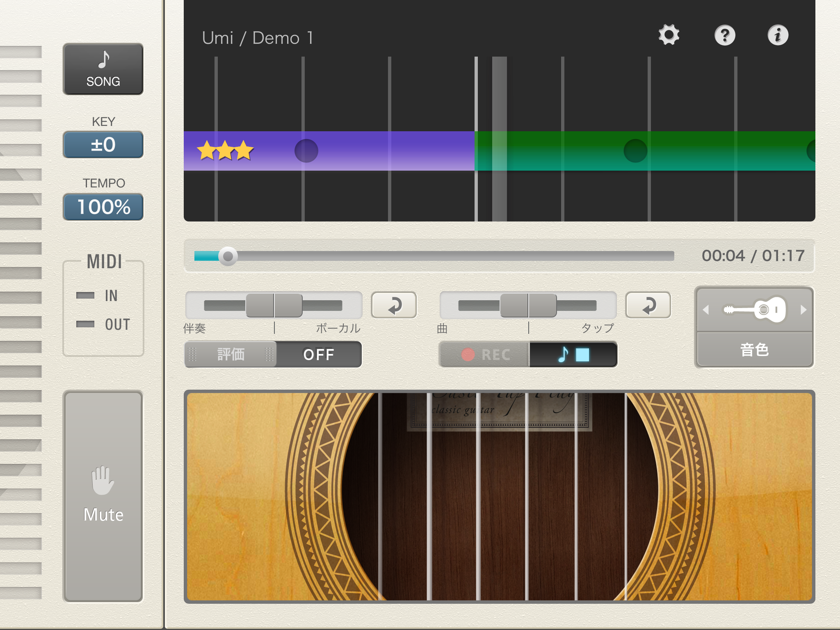This screenshot has width=840, height=630.
Task: Click the guitar instrument icon
Action: coord(755,310)
